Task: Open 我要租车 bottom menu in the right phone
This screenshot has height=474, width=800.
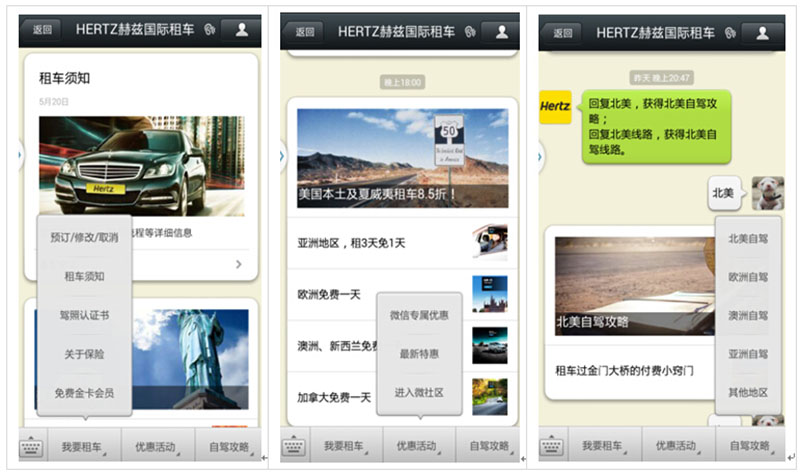Action: tap(605, 445)
